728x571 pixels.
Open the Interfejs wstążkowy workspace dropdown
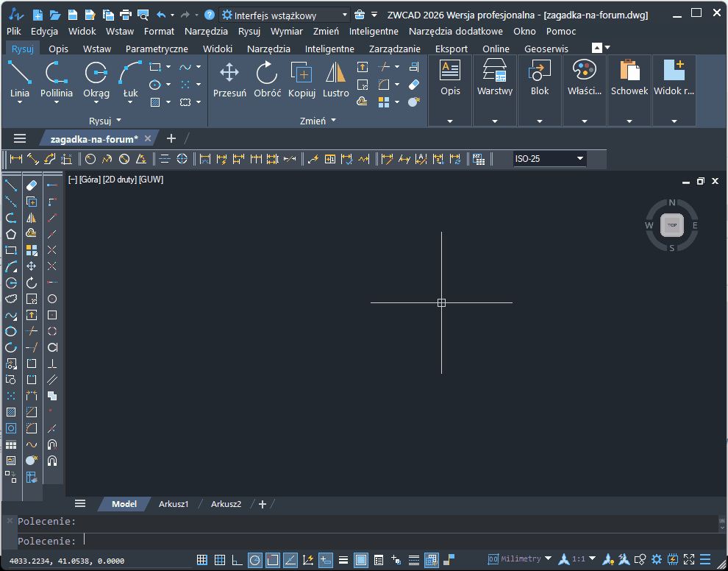[284, 15]
